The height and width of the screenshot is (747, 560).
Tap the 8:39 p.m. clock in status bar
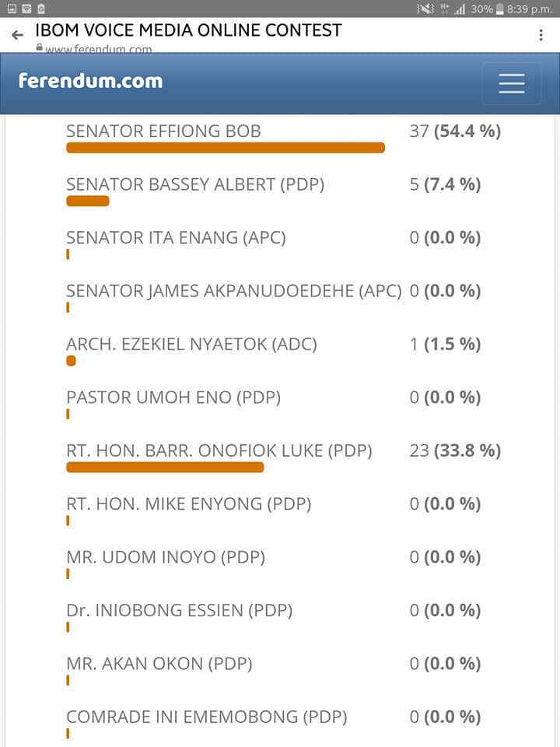point(529,9)
